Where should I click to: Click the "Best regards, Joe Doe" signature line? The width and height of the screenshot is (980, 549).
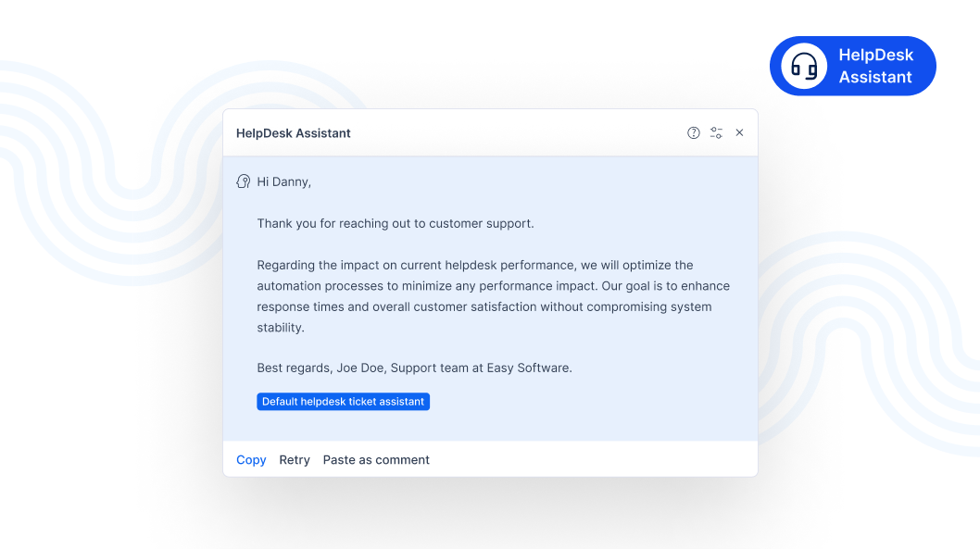pos(414,368)
